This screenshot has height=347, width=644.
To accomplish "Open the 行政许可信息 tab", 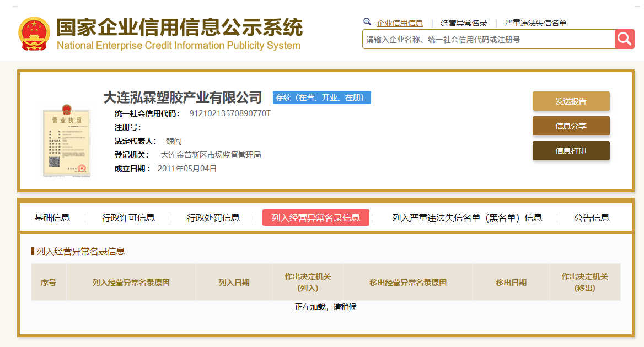I will coord(128,218).
